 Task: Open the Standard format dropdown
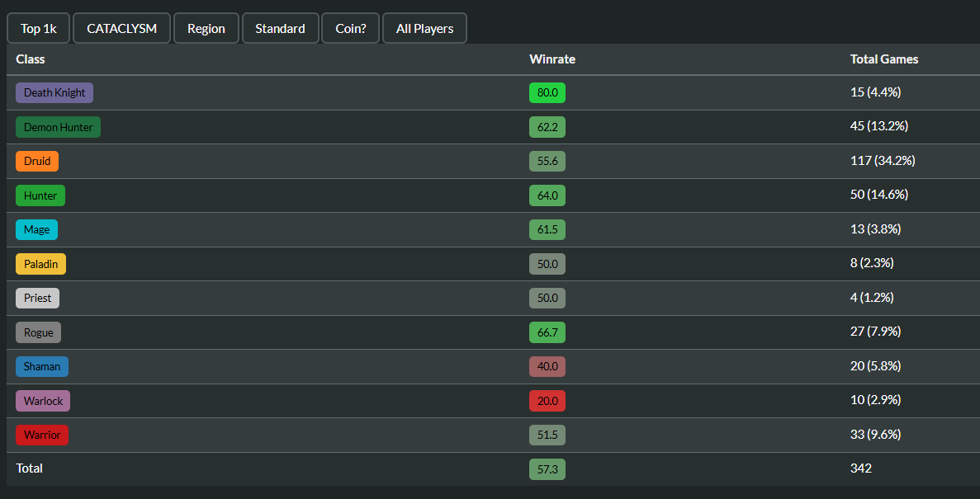[x=280, y=28]
